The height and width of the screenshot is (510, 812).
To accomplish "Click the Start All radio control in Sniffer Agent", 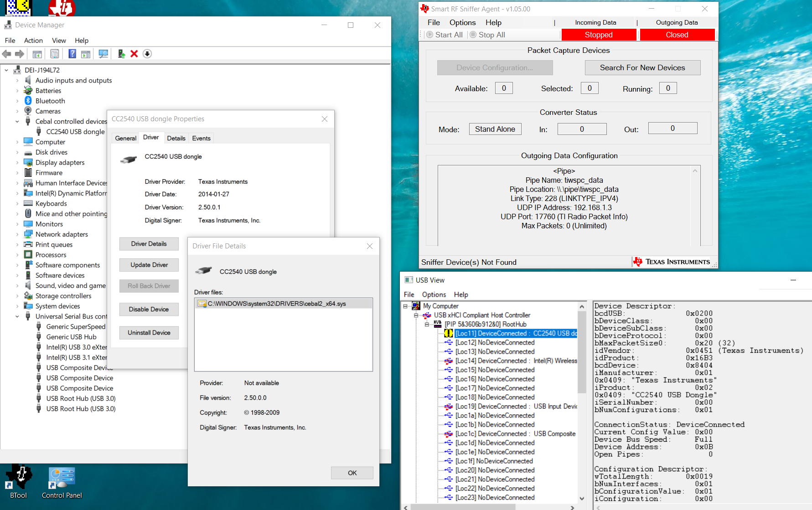I will point(445,35).
